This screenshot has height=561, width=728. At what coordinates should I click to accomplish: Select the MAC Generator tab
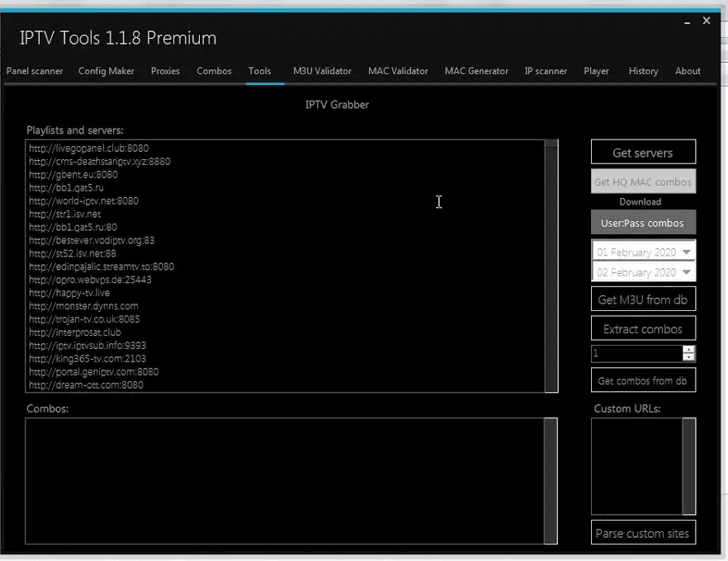476,72
